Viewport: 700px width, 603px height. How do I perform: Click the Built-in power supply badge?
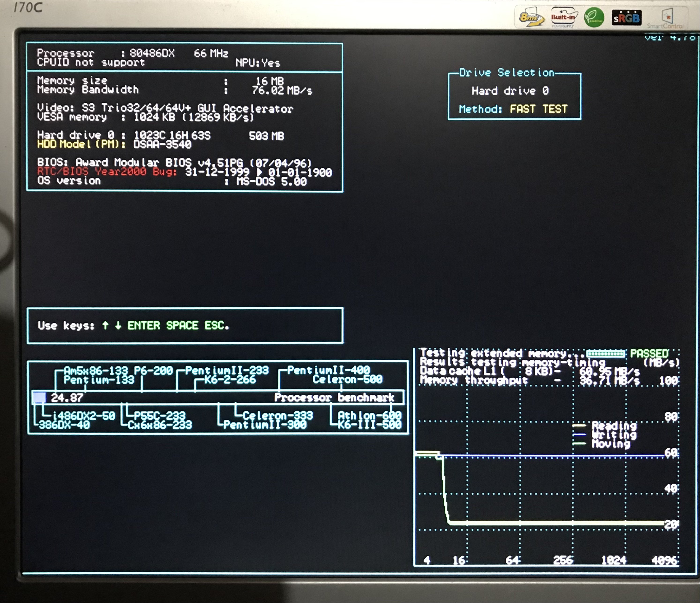[x=563, y=17]
